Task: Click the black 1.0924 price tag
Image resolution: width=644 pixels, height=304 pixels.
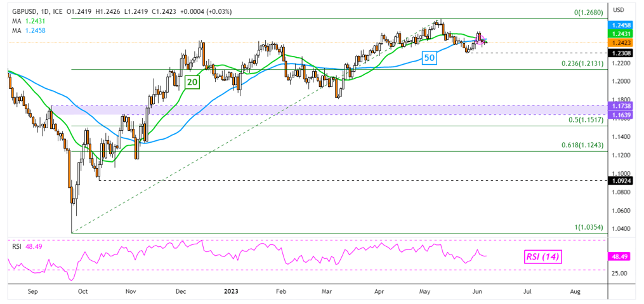Action: click(621, 180)
